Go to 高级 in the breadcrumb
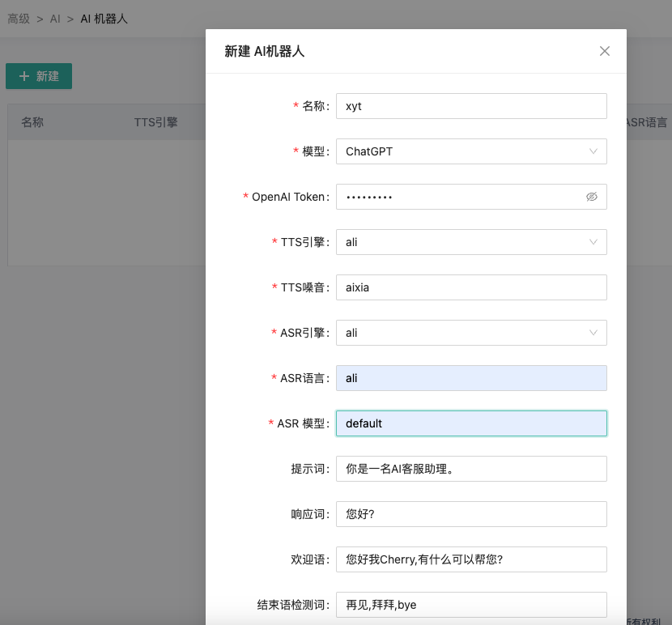 pyautogui.click(x=19, y=19)
